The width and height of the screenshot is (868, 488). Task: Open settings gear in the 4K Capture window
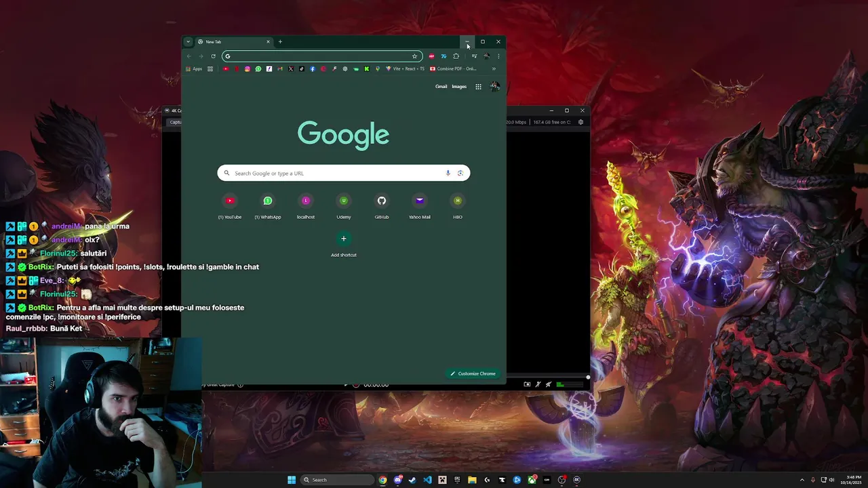[580, 122]
